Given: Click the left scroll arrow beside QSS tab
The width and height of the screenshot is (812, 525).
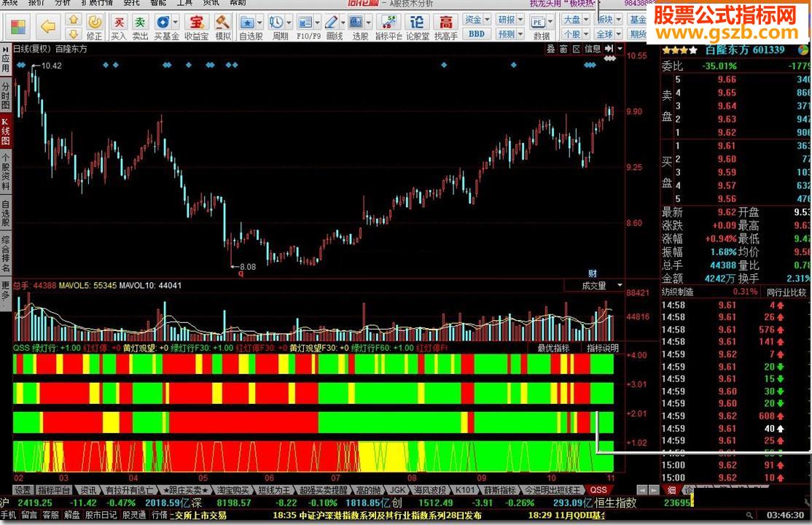Looking at the screenshot, I should coord(641,490).
